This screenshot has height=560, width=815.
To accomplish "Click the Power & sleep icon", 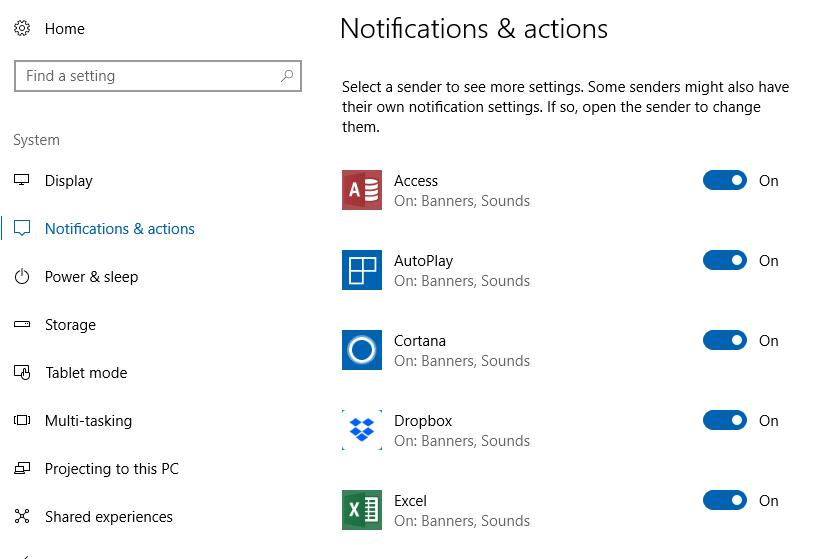I will (x=22, y=276).
